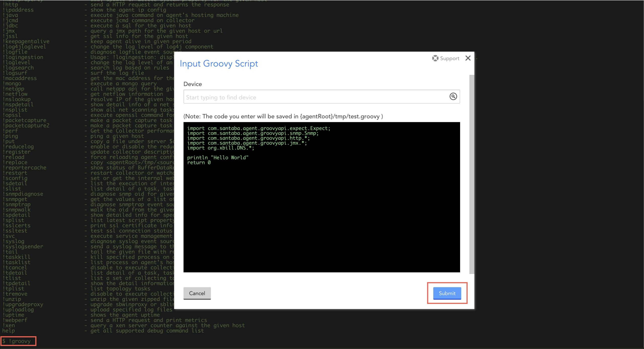644x349 pixels.
Task: Click the help entry at list bottom
Action: (9, 331)
